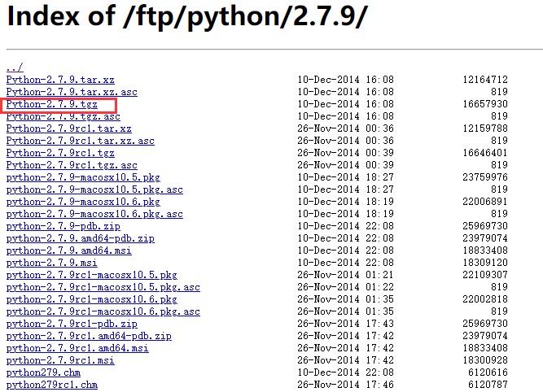Click timestamp in the python279.chm row
Screen dimensions: 543x392
point(346,372)
